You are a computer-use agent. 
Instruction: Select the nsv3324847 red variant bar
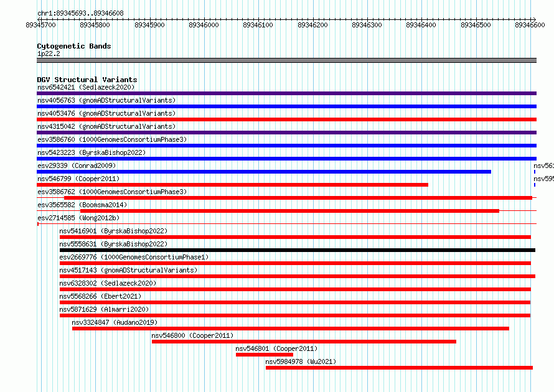click(291, 329)
